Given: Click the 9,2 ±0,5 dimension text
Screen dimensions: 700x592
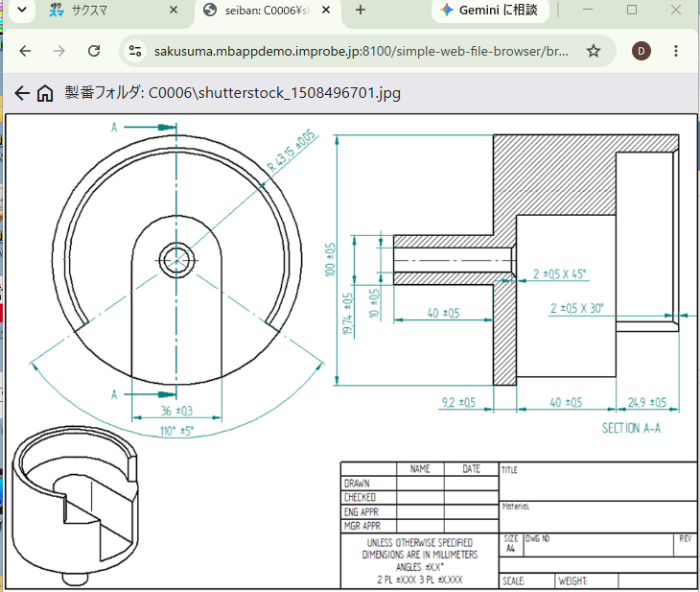Looking at the screenshot, I should (458, 403).
